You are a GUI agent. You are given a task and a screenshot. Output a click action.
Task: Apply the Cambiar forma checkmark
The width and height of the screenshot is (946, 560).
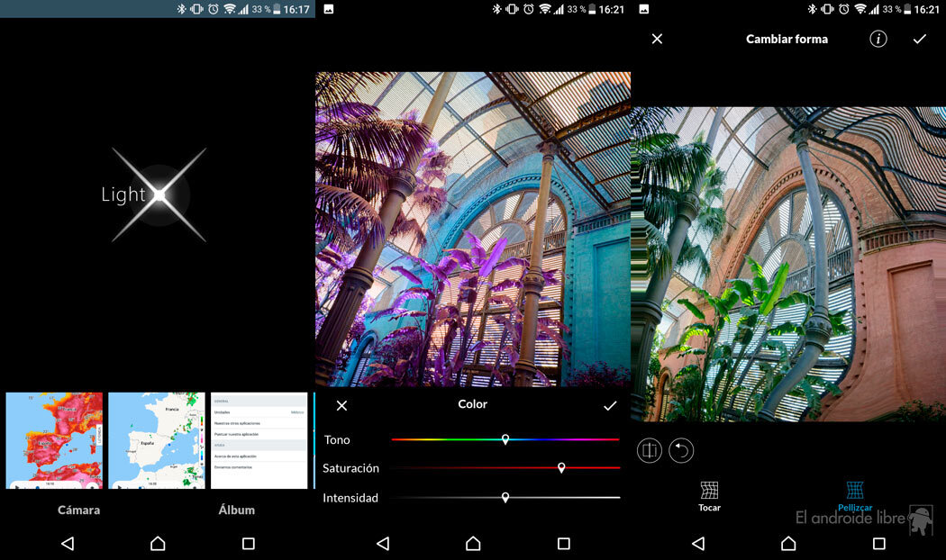pos(919,40)
